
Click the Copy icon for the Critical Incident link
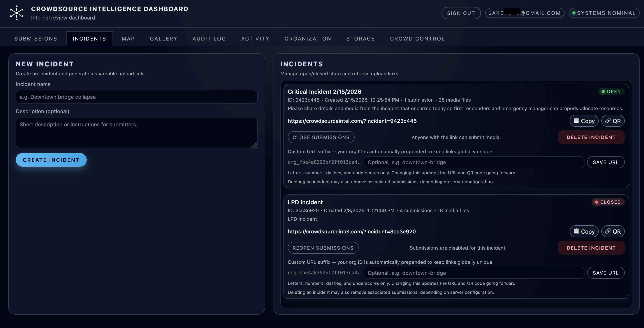point(584,121)
